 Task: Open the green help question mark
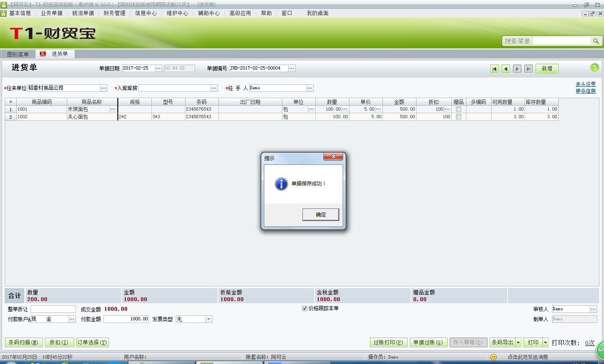594,68
